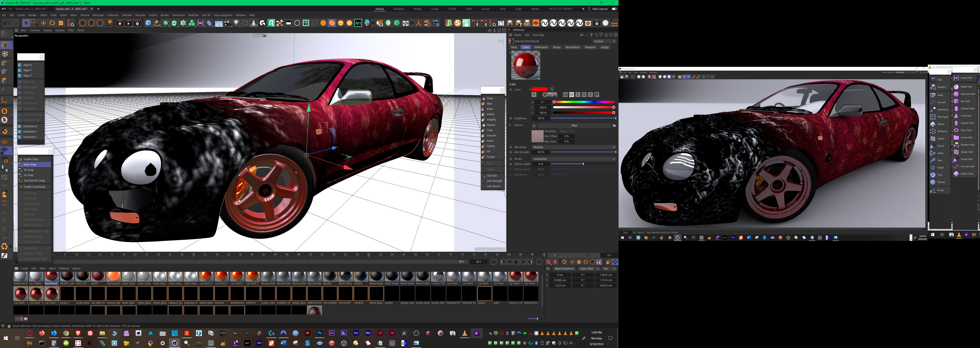Click the color picker eyedropper icon

point(552,89)
